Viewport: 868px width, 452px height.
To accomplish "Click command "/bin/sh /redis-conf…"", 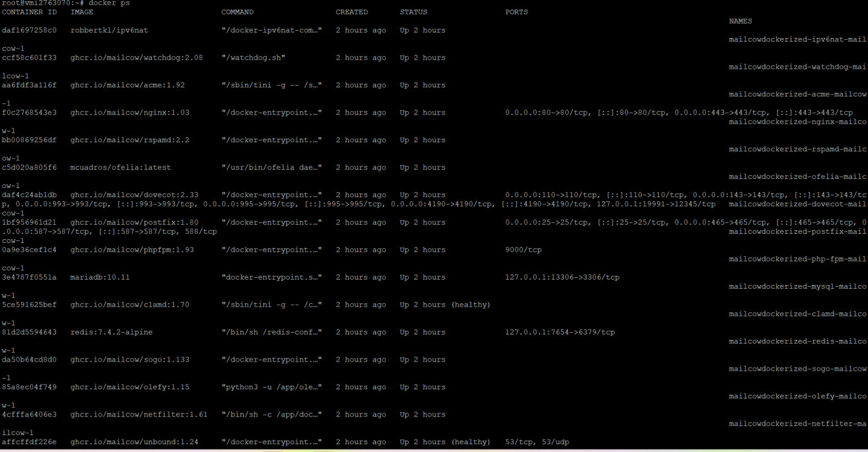I will pos(271,332).
